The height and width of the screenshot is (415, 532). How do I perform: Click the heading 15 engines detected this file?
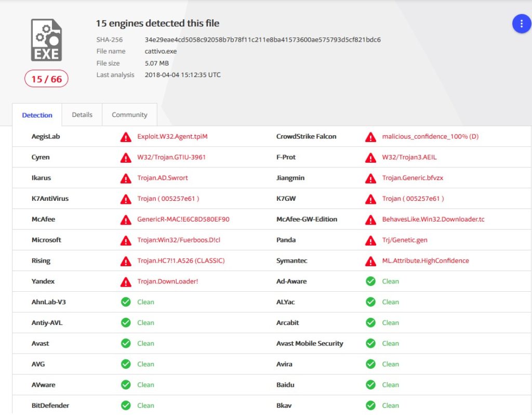pyautogui.click(x=157, y=23)
